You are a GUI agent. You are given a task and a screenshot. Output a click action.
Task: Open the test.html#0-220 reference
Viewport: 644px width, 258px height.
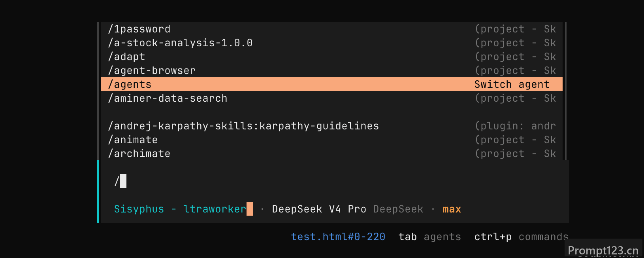click(338, 237)
